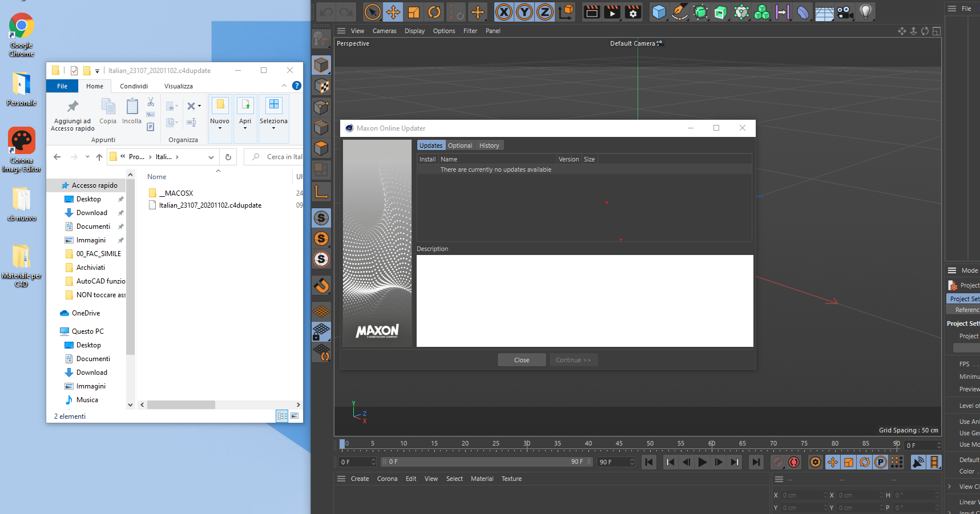Viewport: 980px width, 514px height.
Task: Click Aggiungi ad Accesso rapido button
Action: (x=72, y=116)
